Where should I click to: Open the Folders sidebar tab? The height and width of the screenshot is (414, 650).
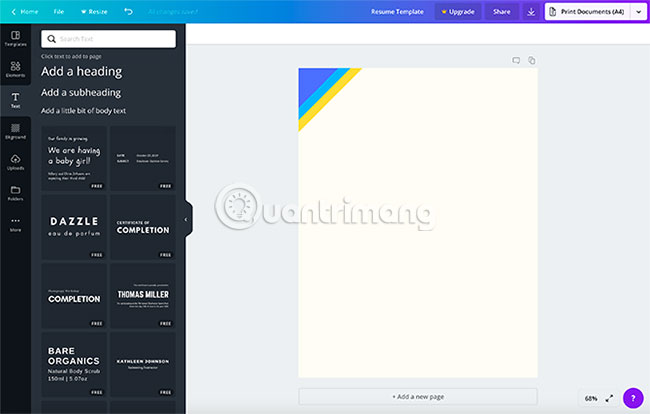click(x=15, y=193)
